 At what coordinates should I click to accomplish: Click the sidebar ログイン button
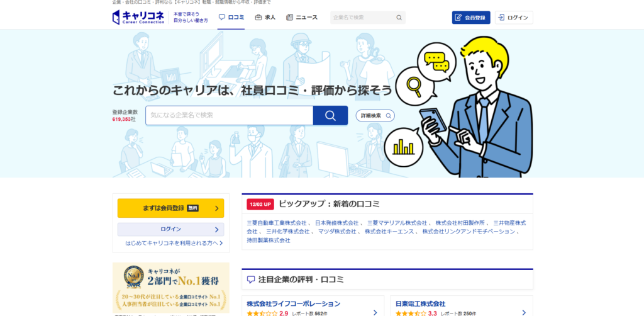click(170, 229)
